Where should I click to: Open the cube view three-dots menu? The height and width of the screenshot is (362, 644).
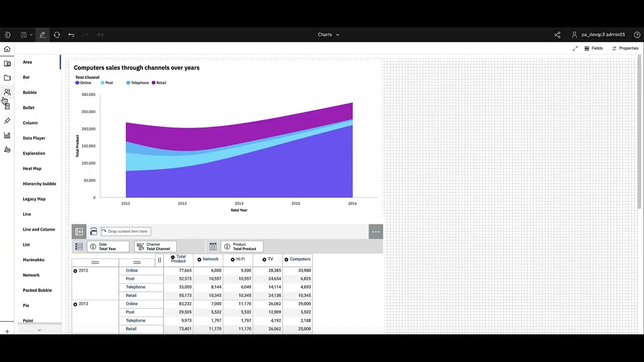pyautogui.click(x=376, y=232)
